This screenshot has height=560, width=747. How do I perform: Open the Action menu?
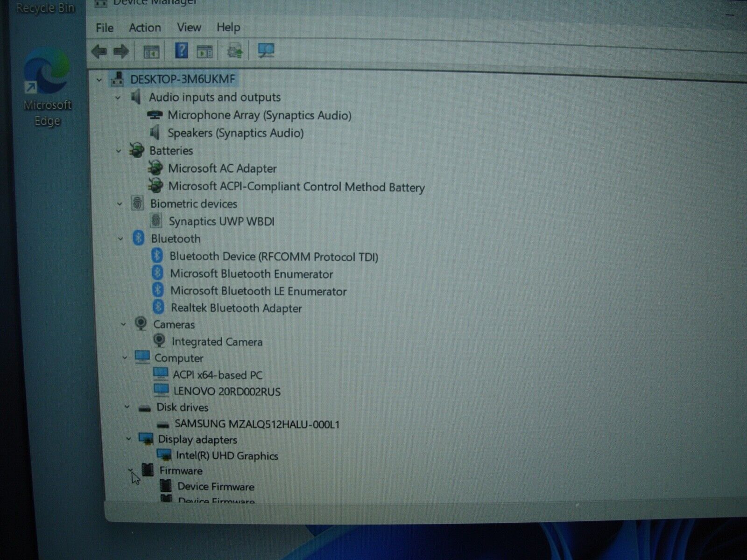tap(145, 28)
